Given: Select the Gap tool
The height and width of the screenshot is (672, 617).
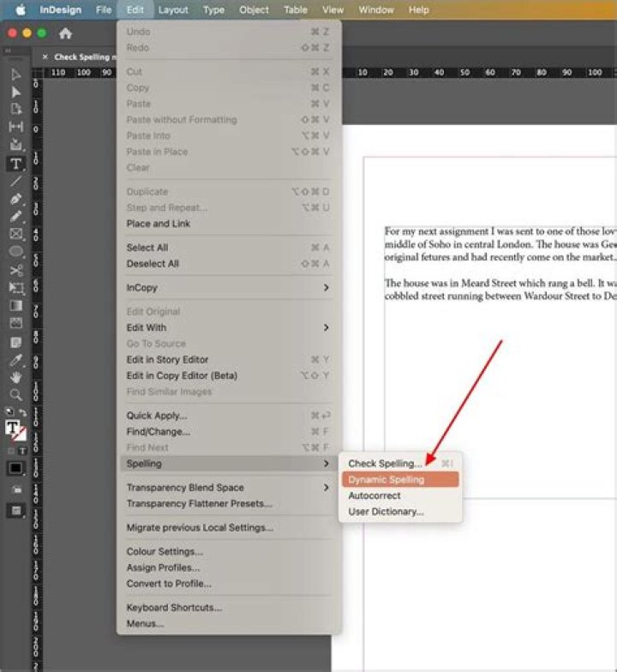Looking at the screenshot, I should [x=15, y=127].
